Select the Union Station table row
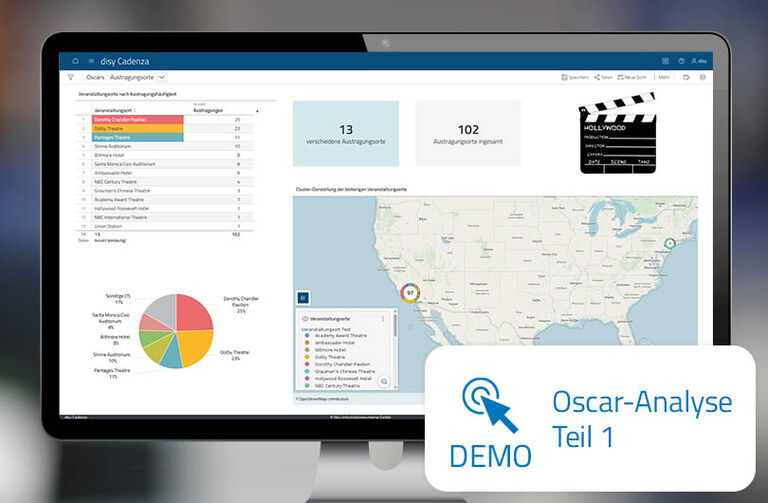This screenshot has width=768, height=503. tap(166, 226)
